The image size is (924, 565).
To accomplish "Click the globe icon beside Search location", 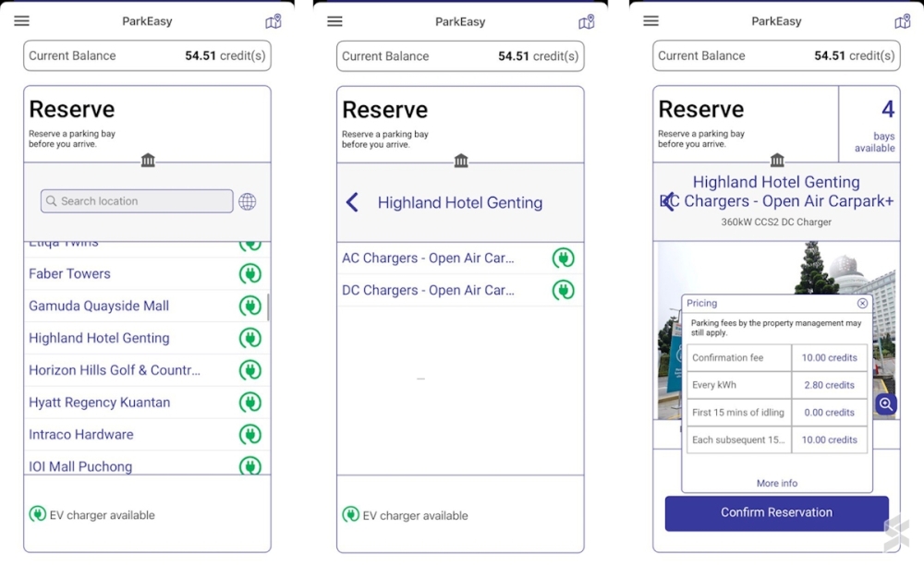I will pos(248,201).
